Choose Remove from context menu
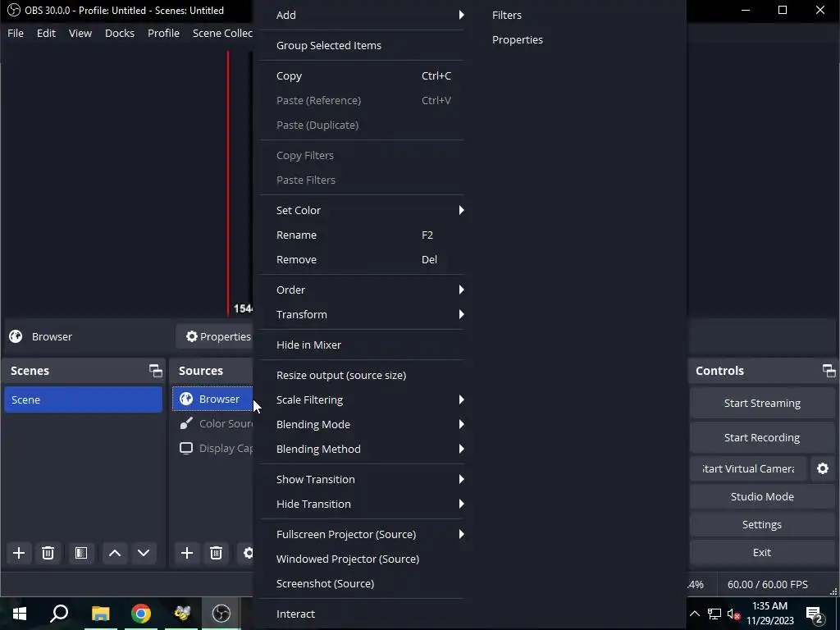The width and height of the screenshot is (840, 630). coord(362,260)
